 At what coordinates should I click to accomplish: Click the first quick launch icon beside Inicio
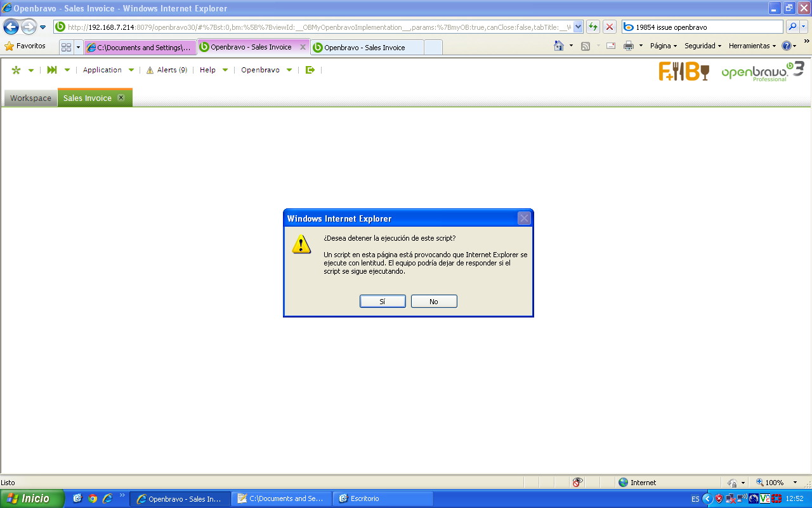tap(78, 498)
